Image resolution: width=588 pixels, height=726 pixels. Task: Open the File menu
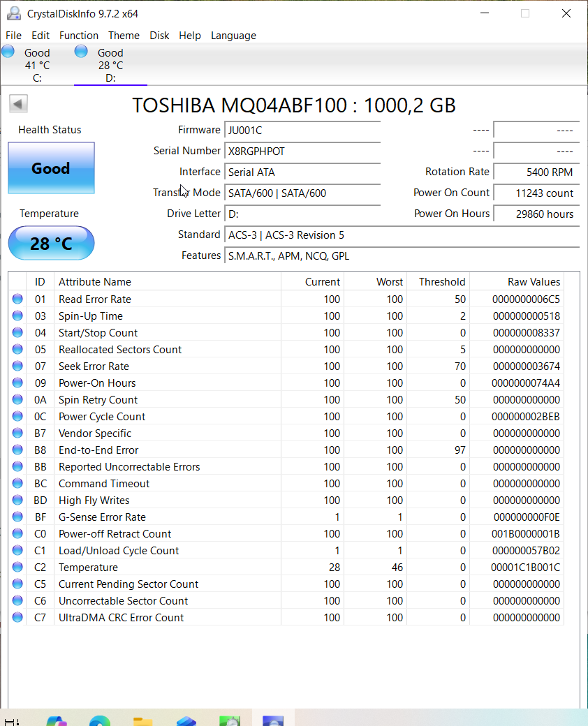click(13, 36)
